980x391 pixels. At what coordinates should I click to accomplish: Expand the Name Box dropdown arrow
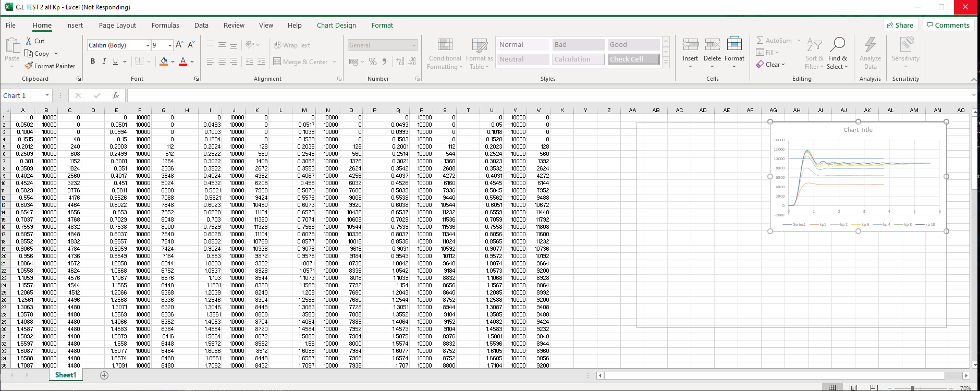click(x=47, y=95)
